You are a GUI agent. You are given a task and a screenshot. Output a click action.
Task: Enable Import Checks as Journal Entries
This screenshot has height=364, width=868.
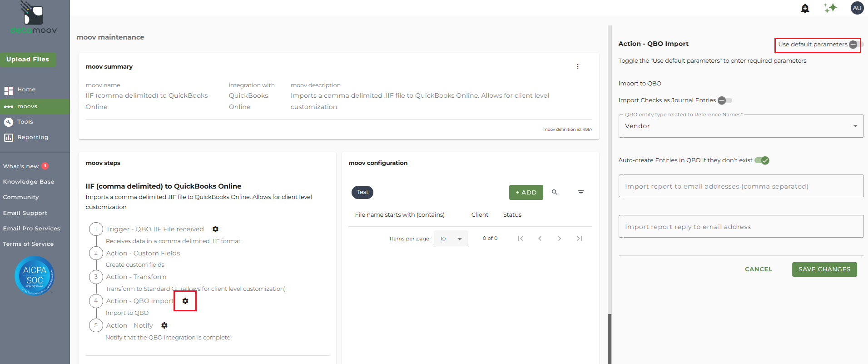(x=725, y=100)
